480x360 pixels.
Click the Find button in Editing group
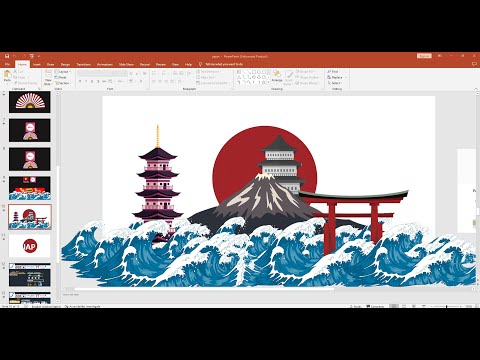click(x=333, y=72)
